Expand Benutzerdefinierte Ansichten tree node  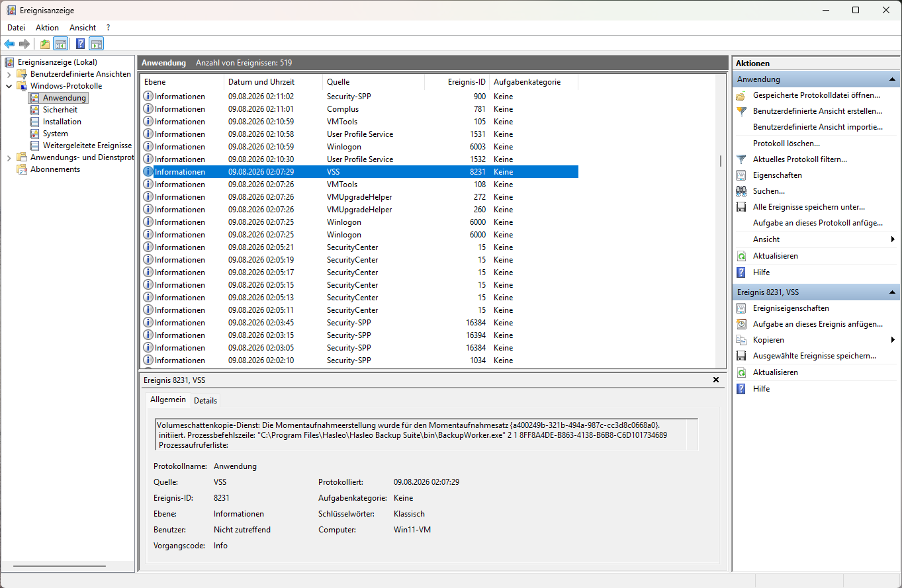pyautogui.click(x=9, y=74)
